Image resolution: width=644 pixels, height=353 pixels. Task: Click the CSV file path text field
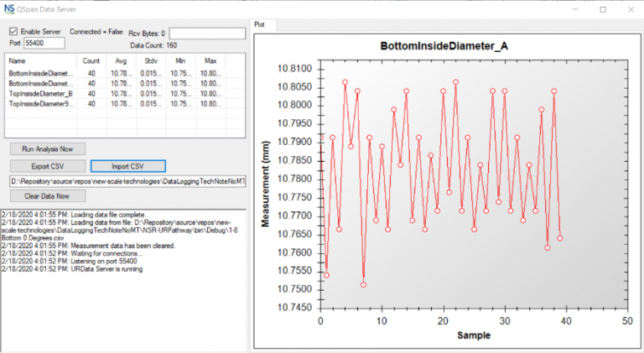coord(127,181)
